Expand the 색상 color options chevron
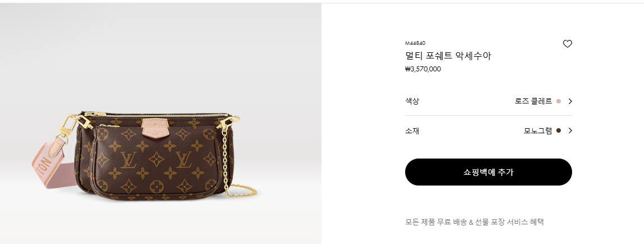 point(570,101)
